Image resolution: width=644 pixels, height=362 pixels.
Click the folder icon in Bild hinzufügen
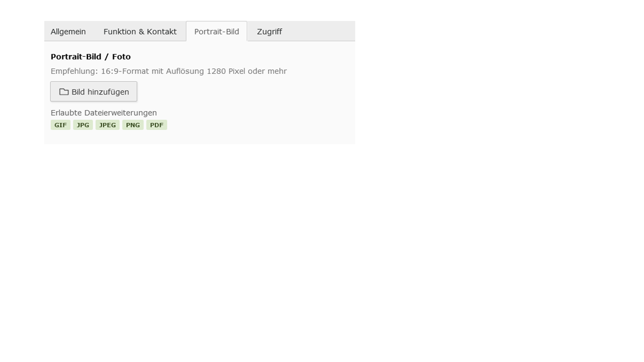[x=64, y=92]
